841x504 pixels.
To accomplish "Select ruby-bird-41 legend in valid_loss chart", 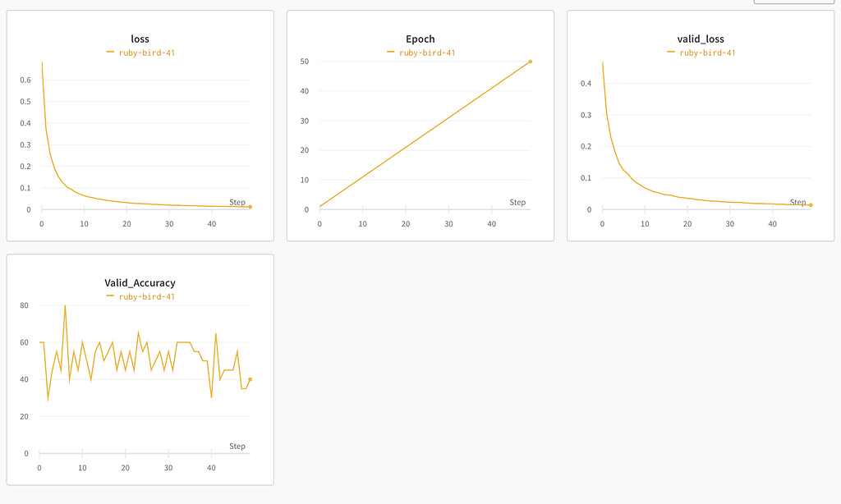I will point(707,53).
